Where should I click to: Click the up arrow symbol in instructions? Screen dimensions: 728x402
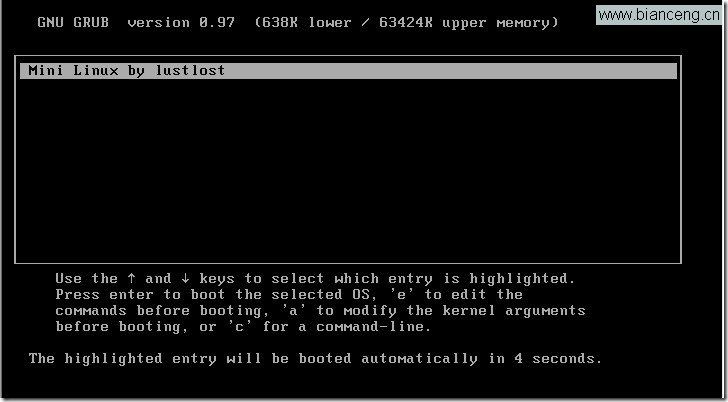pos(132,279)
